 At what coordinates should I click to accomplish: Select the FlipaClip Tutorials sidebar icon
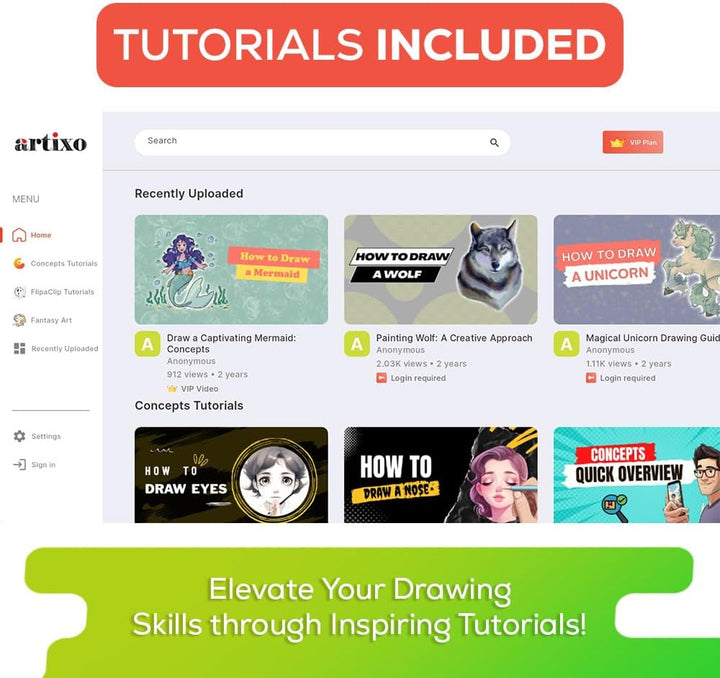coord(19,292)
